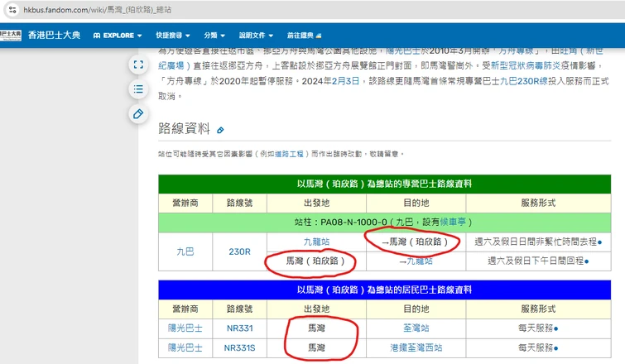Open the 紀廣場 link
Image resolution: width=625 pixels, height=364 pixels.
click(x=174, y=65)
